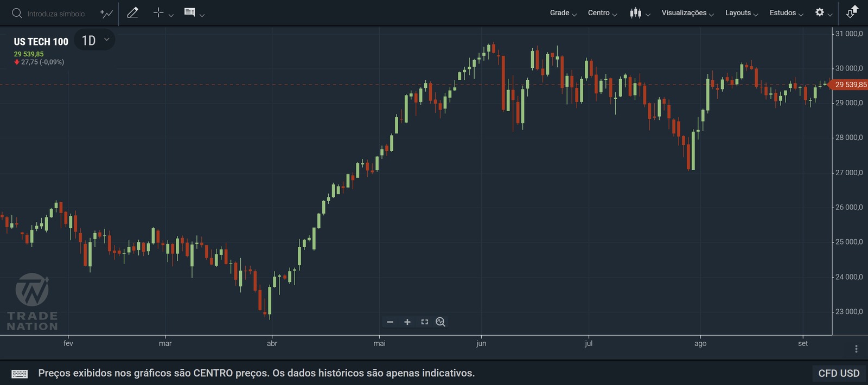The height and width of the screenshot is (385, 868).
Task: Click the fit-to-screen brackets icon
Action: (424, 322)
